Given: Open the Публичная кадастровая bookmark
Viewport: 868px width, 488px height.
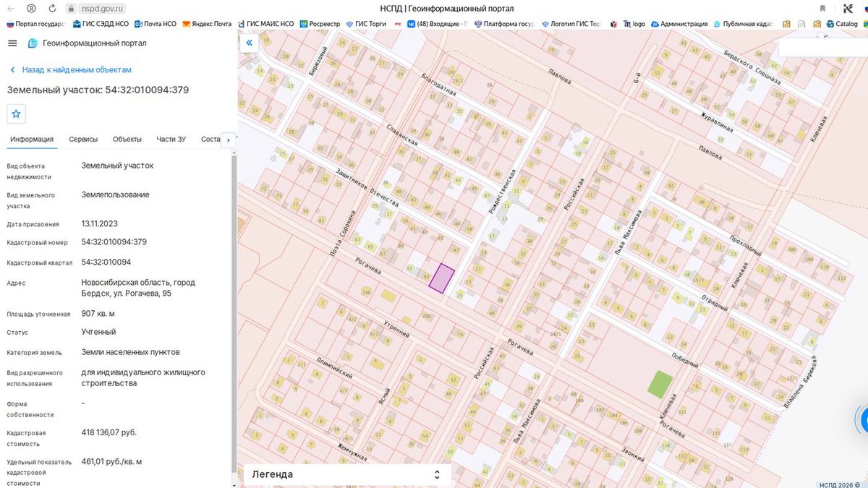Looking at the screenshot, I should pos(743,24).
